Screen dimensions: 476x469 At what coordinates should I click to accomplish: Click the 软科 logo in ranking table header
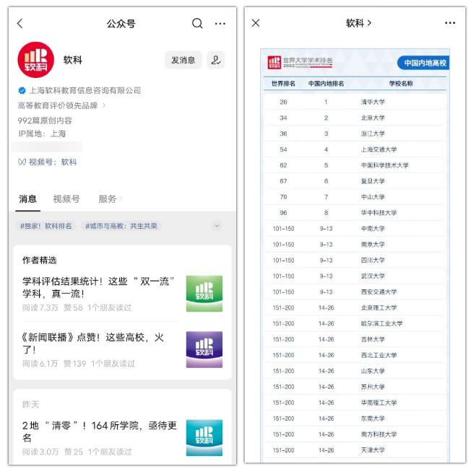tap(274, 63)
